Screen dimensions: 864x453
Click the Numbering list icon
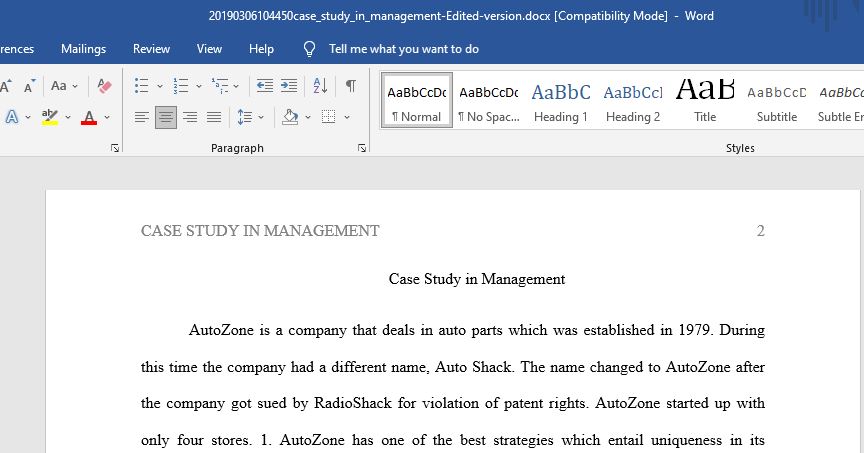click(x=181, y=86)
